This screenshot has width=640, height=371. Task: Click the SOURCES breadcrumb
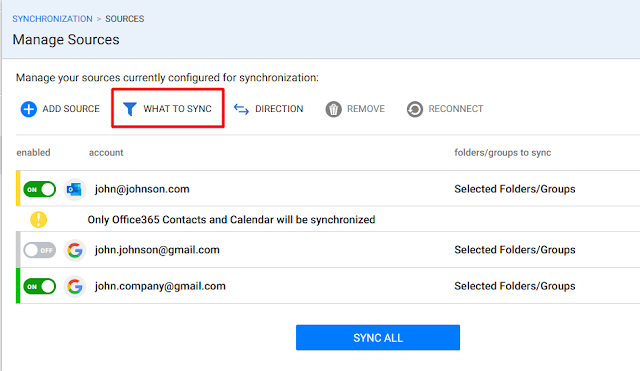[124, 19]
